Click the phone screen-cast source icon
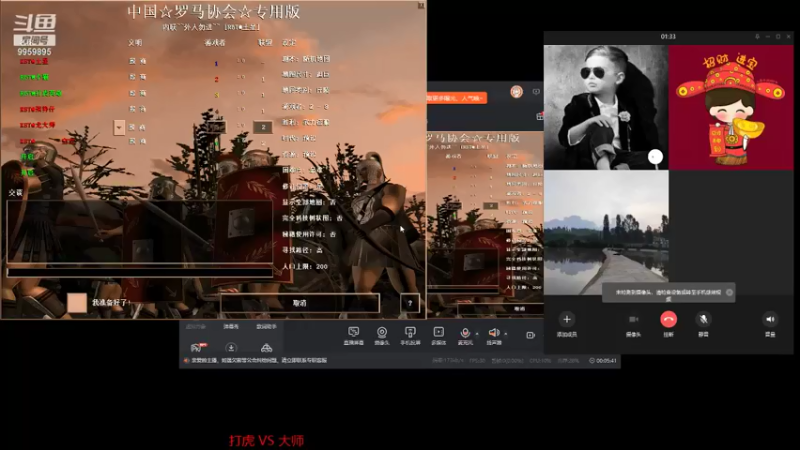 click(410, 332)
